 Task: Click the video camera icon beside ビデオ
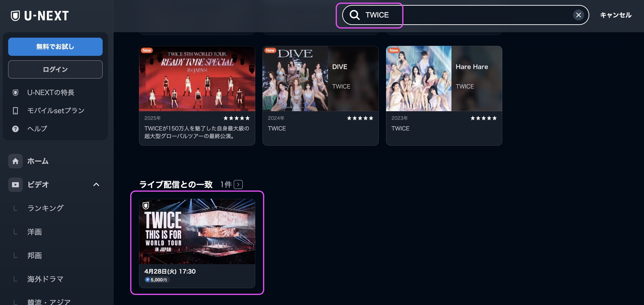(15, 184)
